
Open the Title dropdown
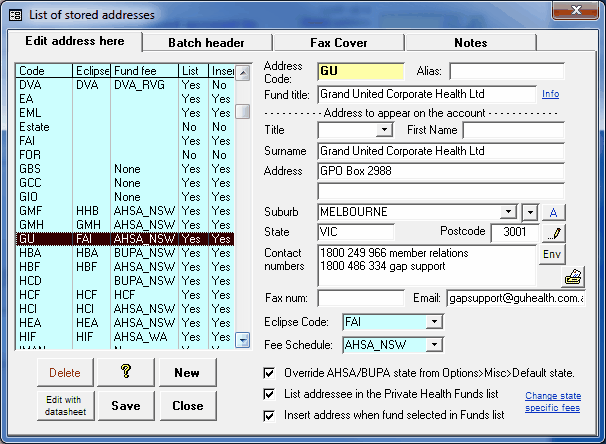pos(385,131)
